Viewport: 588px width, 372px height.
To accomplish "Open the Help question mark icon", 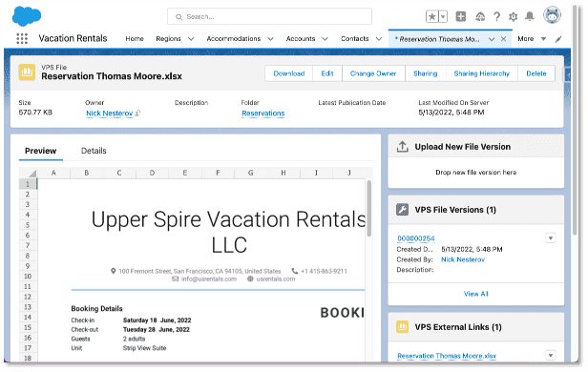I will click(497, 16).
